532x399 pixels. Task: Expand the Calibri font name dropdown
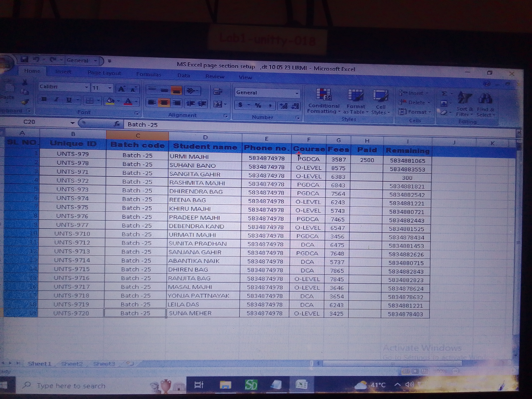[86, 87]
